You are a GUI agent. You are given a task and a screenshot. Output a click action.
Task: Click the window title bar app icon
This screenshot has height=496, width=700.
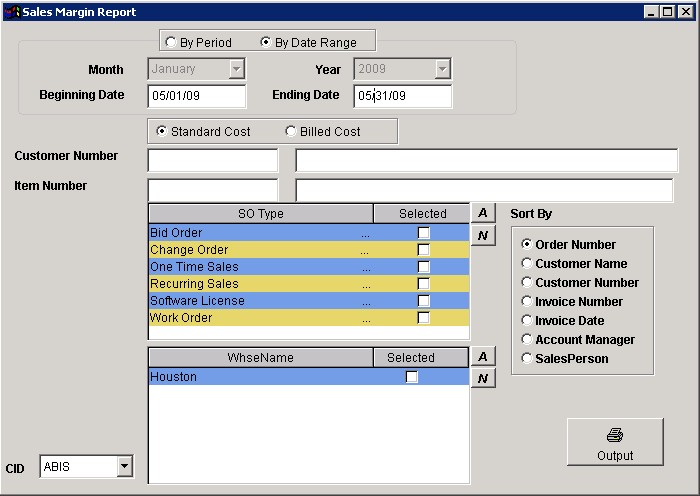tap(11, 12)
